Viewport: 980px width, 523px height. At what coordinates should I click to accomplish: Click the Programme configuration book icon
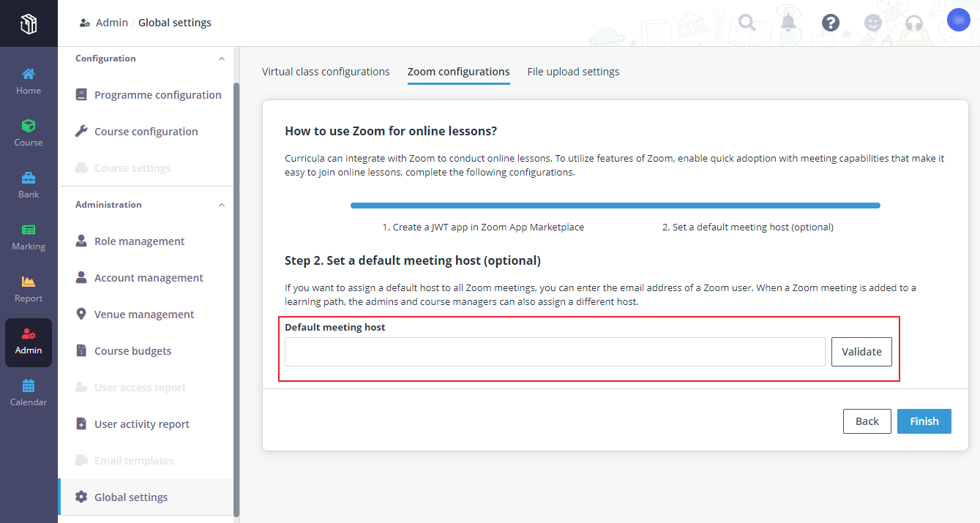pyautogui.click(x=81, y=94)
